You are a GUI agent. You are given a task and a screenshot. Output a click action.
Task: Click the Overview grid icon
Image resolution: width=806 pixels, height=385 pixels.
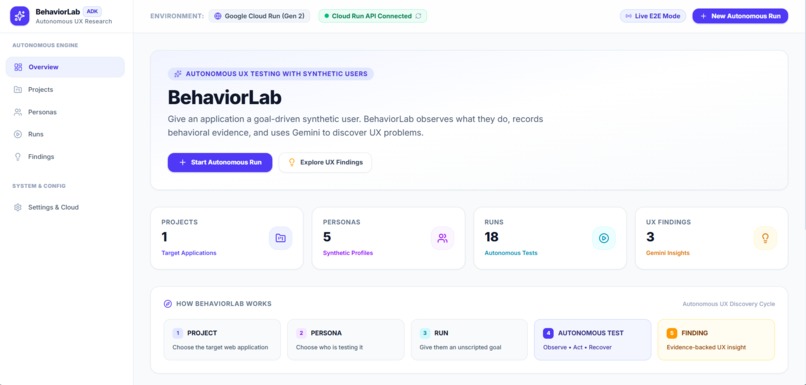coord(18,67)
